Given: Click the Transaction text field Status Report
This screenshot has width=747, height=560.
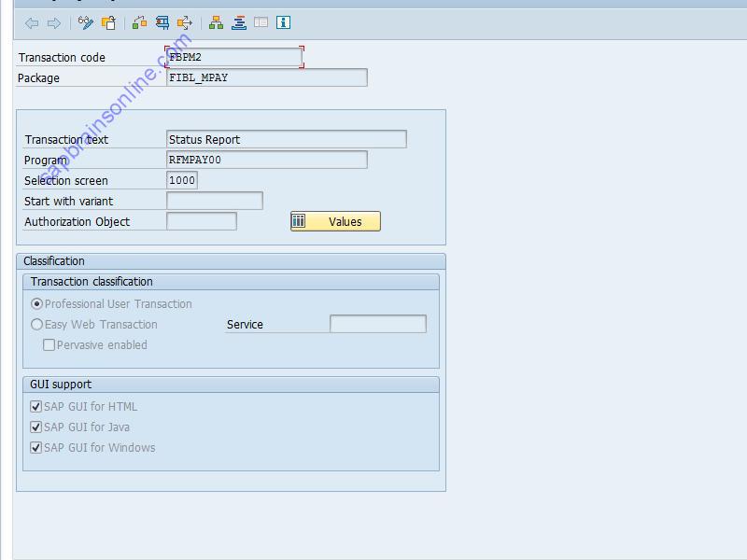Looking at the screenshot, I should coord(287,139).
